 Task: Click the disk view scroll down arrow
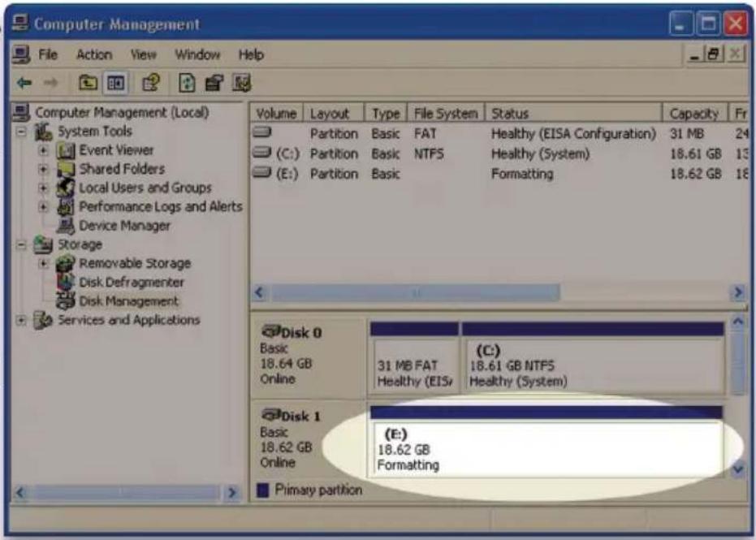point(737,469)
